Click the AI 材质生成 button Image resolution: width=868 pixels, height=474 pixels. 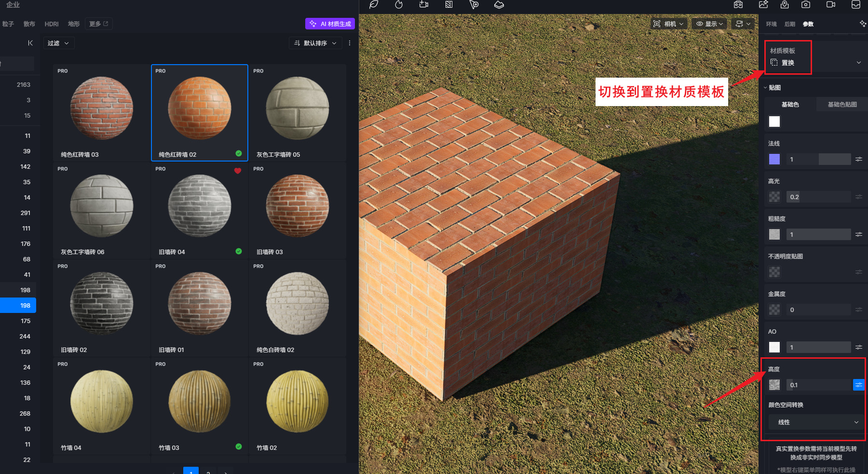click(330, 24)
